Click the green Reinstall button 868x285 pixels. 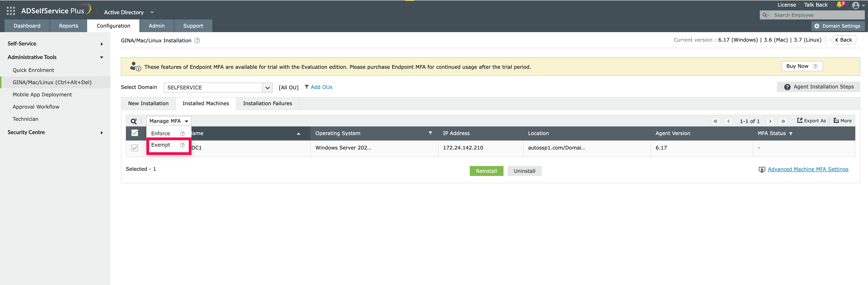486,171
